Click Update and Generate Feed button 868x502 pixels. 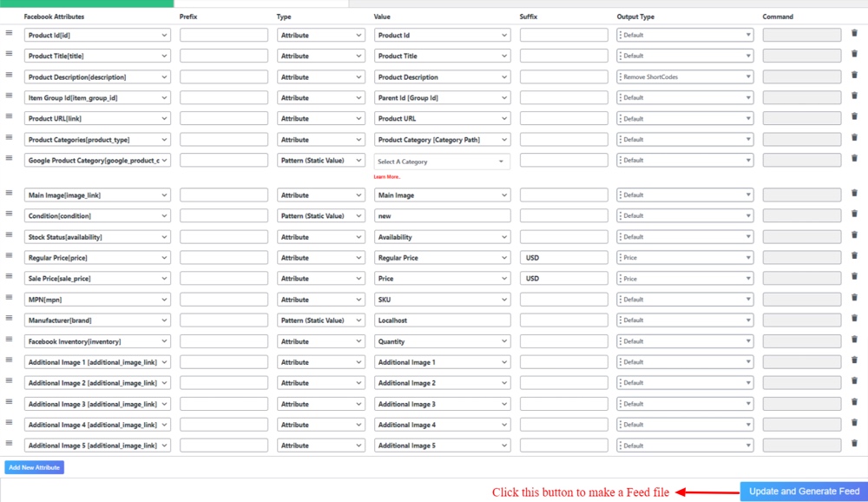(x=804, y=492)
